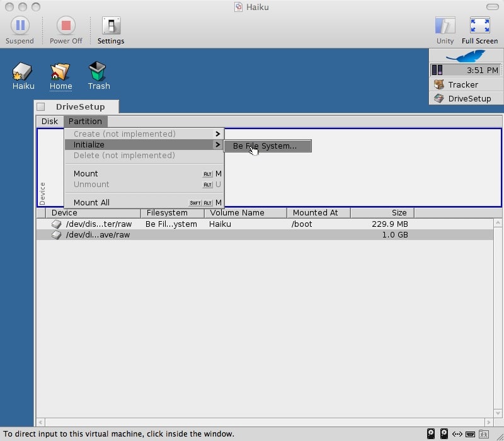Select the Trash desktop icon

(x=99, y=76)
